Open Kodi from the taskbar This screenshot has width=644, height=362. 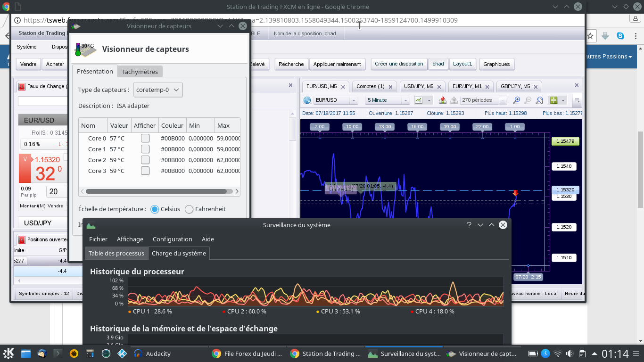click(x=122, y=354)
